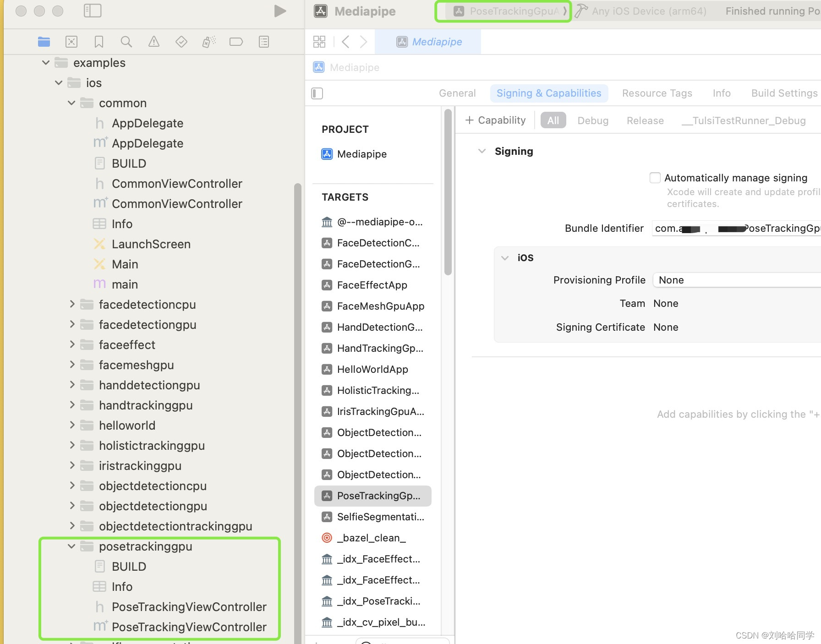Run the project with the play button
Screen dimensions: 821x644
point(280,11)
